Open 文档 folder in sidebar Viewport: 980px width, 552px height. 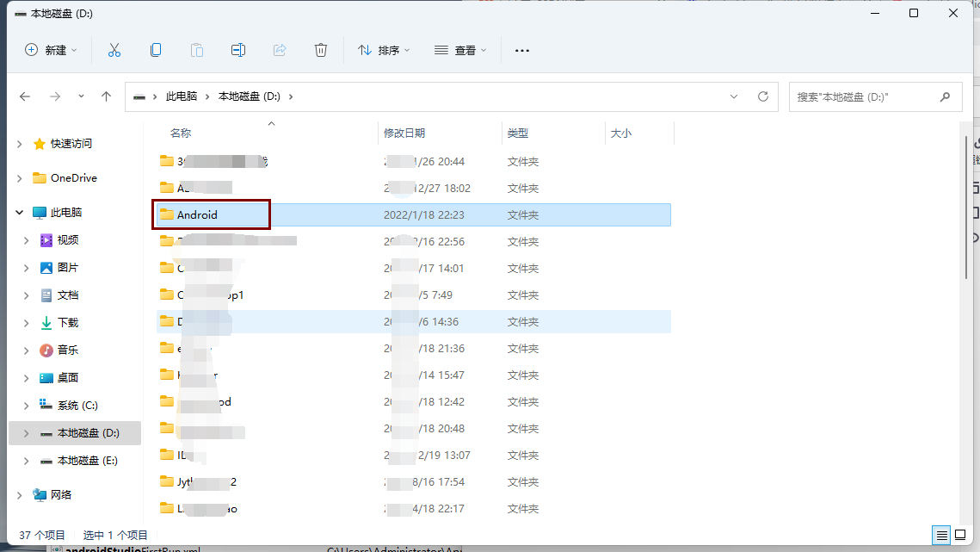(x=68, y=295)
